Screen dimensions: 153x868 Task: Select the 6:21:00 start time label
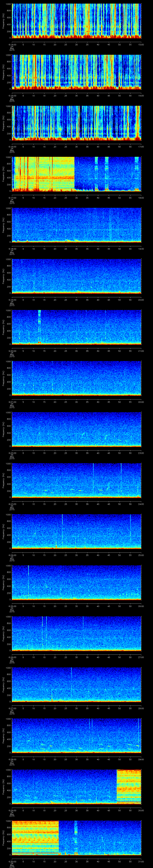12,402
